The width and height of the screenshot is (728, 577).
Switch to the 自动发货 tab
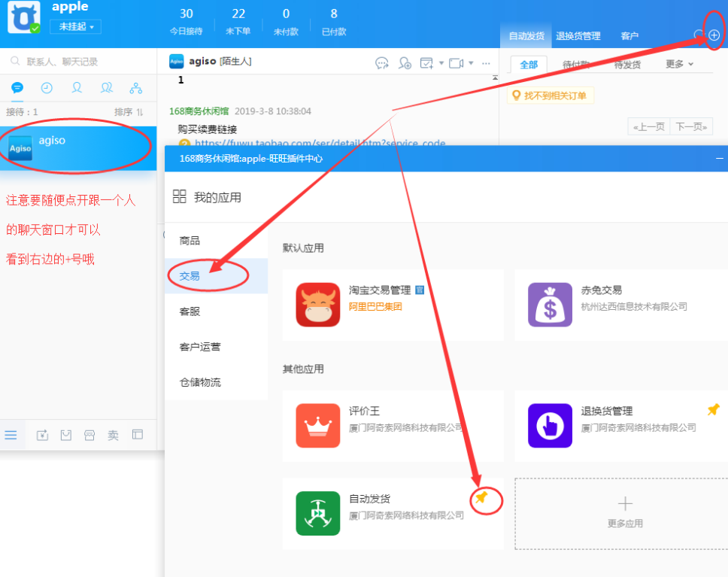coord(526,36)
